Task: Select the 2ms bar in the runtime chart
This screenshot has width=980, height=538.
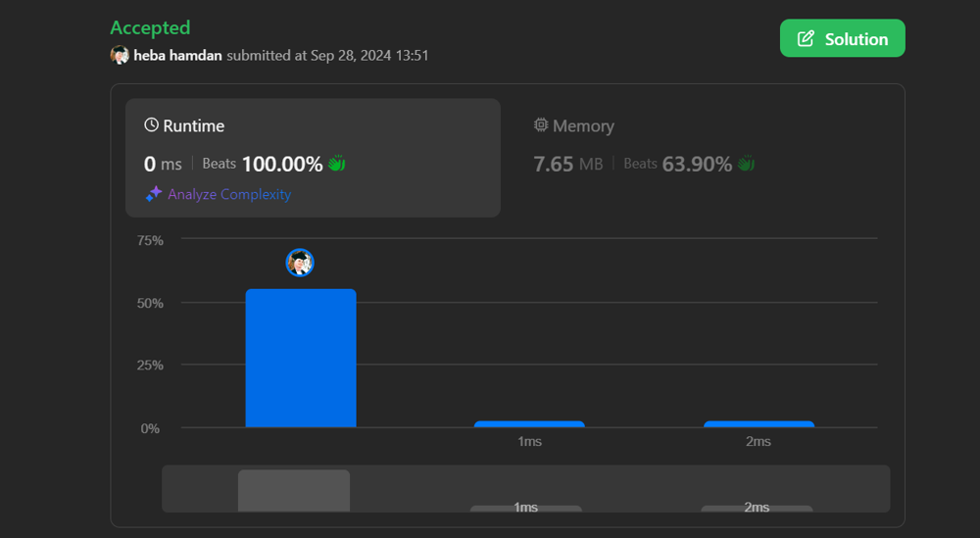Action: [x=759, y=424]
